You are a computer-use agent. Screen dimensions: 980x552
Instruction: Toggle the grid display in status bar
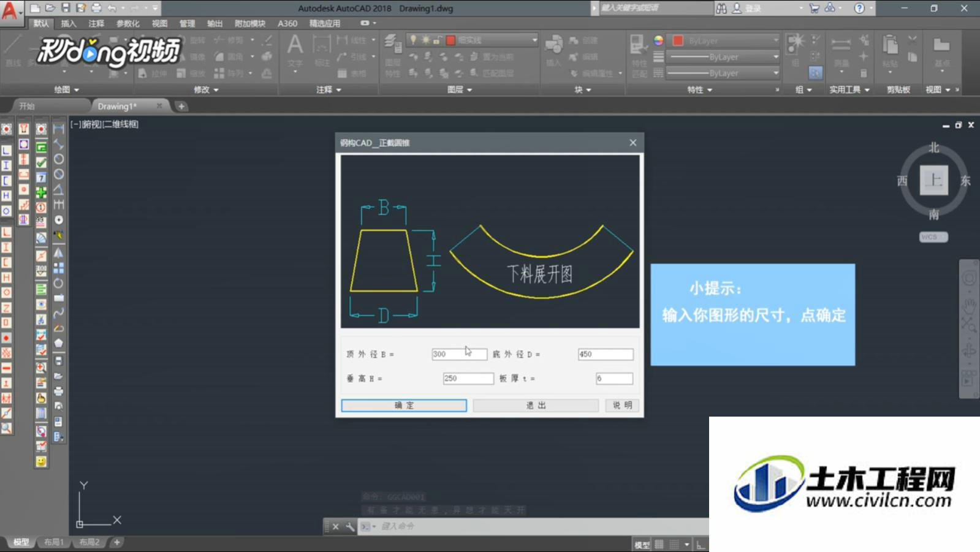pos(659,545)
